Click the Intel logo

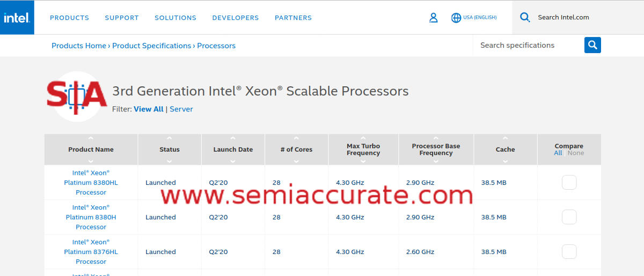(17, 18)
